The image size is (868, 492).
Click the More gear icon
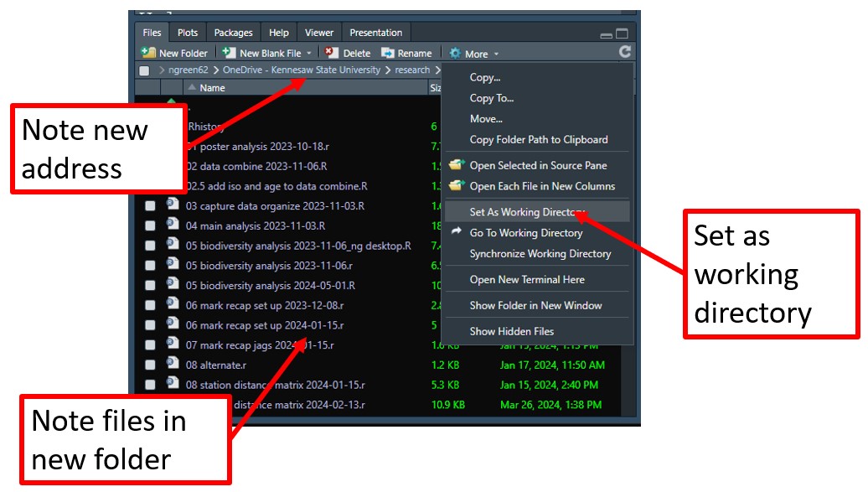455,53
